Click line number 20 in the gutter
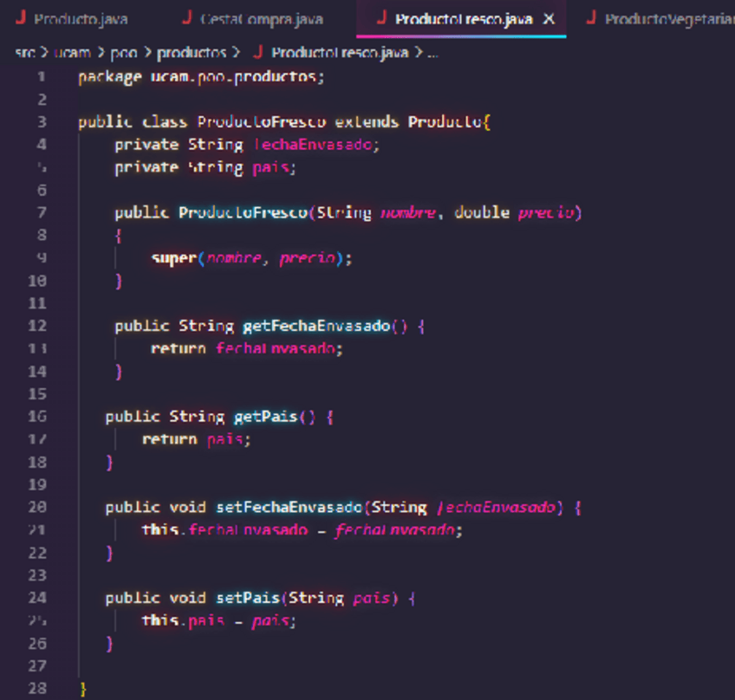The width and height of the screenshot is (735, 700). pyautogui.click(x=38, y=507)
